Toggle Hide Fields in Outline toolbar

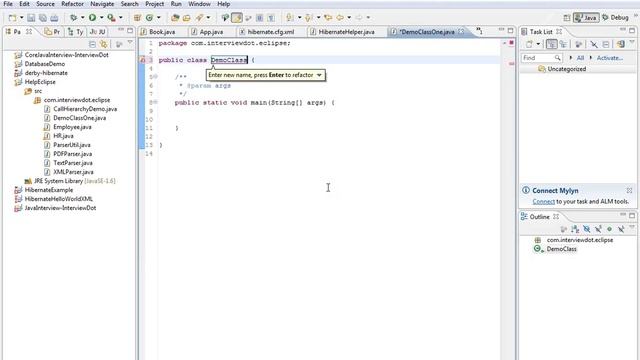(x=587, y=229)
